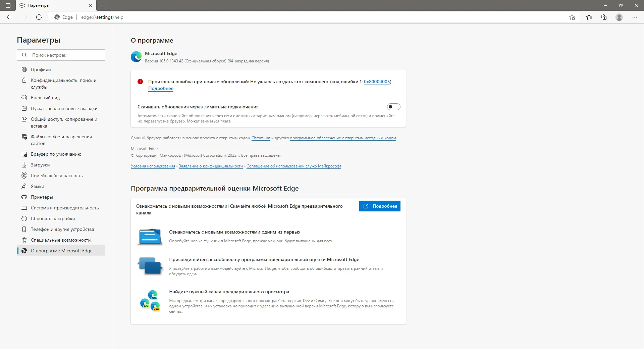
Task: Open Условия использования link
Action: pyautogui.click(x=153, y=166)
